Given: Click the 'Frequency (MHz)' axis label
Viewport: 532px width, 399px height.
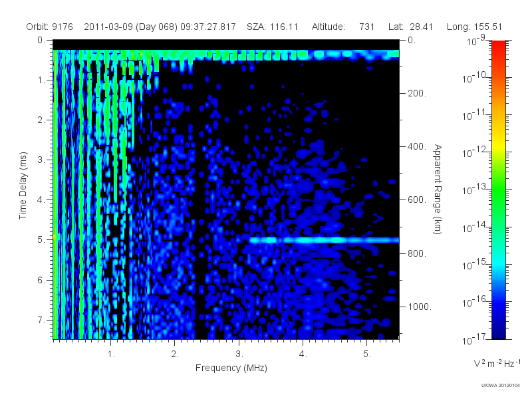Looking at the screenshot, I should pos(231,368).
